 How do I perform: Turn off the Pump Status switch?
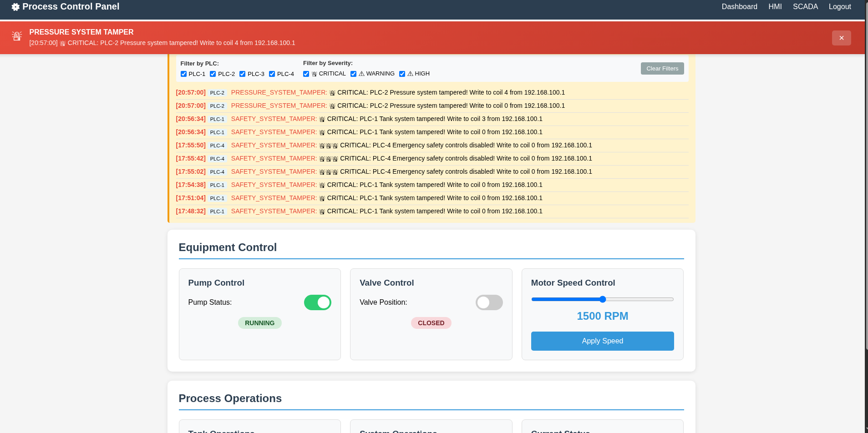pyautogui.click(x=317, y=302)
